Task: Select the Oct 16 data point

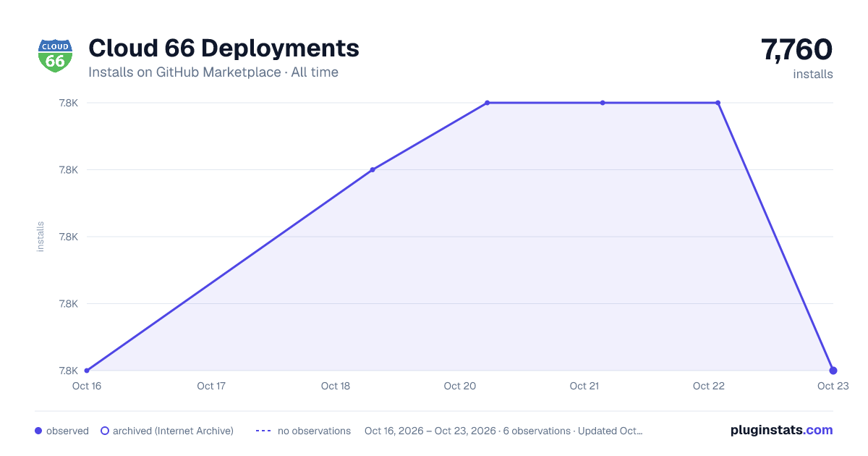Action: 87,371
